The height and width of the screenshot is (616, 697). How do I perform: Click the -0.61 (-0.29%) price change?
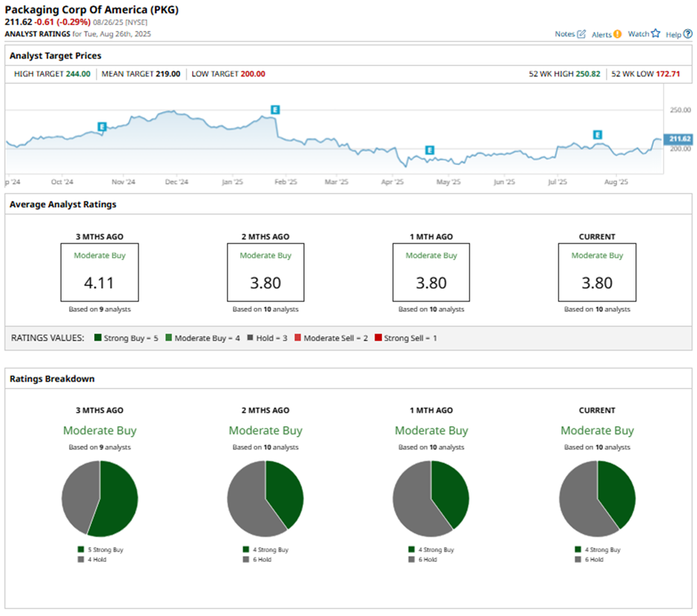pyautogui.click(x=63, y=21)
